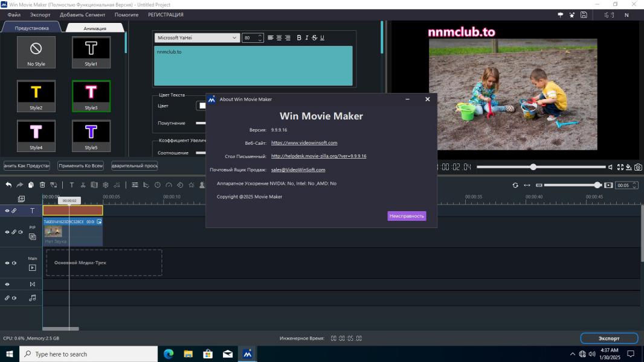Click the clock duration icon in timeline toolbar

click(x=157, y=185)
